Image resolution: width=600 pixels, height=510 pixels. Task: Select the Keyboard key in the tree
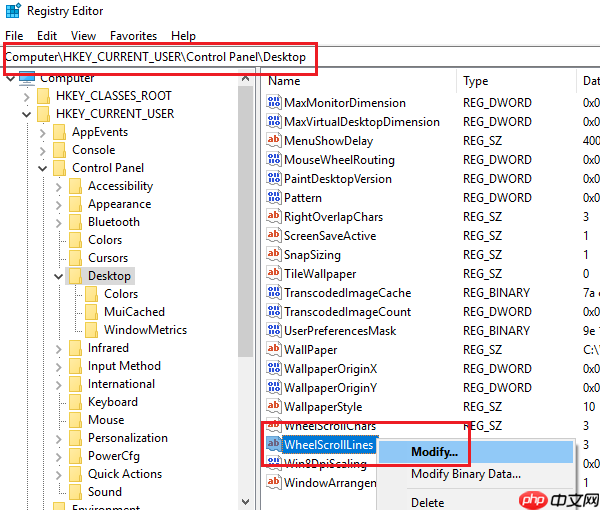click(113, 402)
